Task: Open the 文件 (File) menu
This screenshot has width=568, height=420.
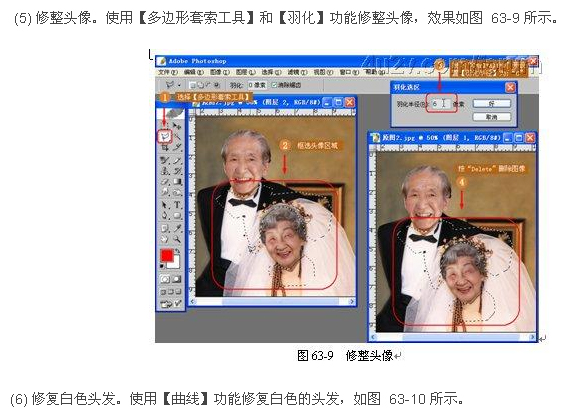Action: point(168,72)
